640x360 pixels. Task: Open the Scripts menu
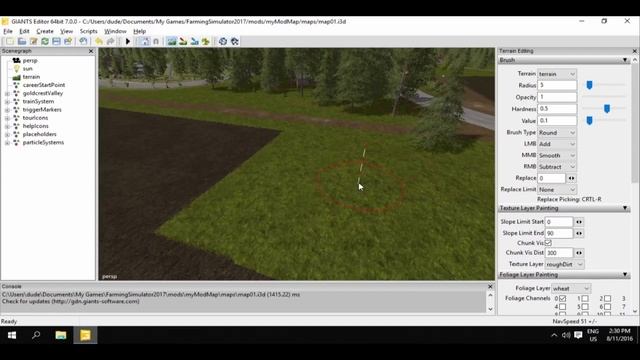[89, 31]
